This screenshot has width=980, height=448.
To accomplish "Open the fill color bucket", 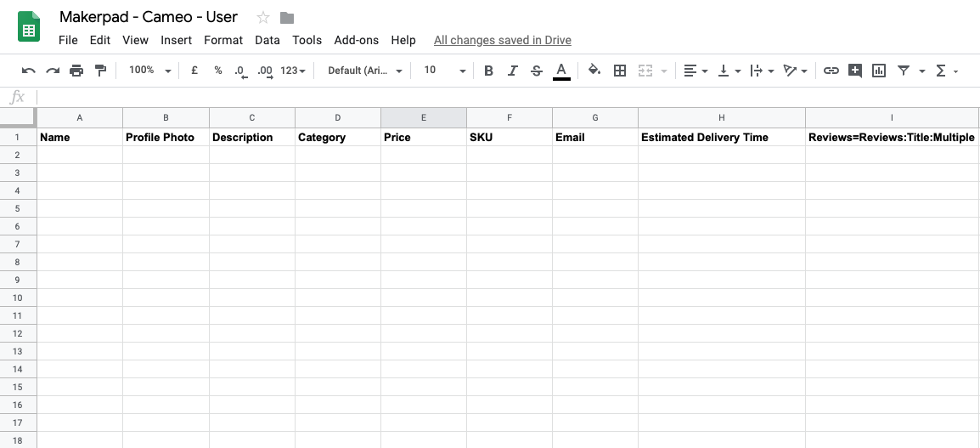I will coord(594,70).
